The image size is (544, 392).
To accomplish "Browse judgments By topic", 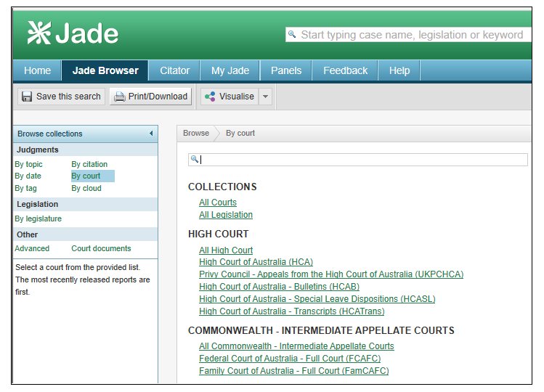I will point(28,164).
